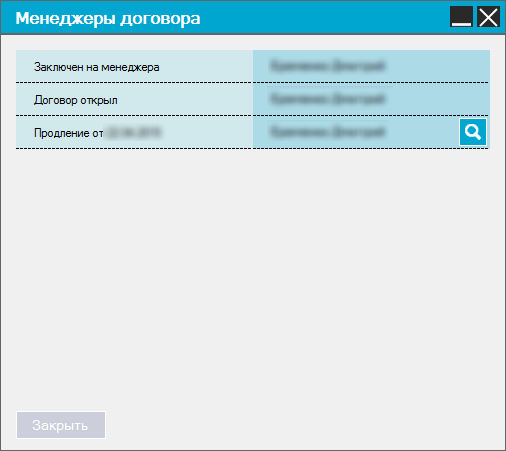
Task: Click the manager name in Договор открыл row
Action: point(328,99)
